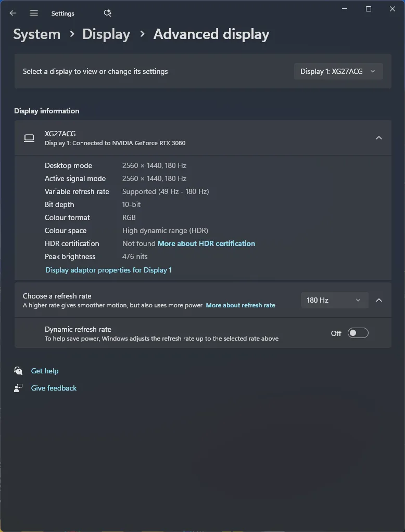Collapse the Choose a refresh rate section
Viewport: 405px width, 532px height.
coord(379,300)
